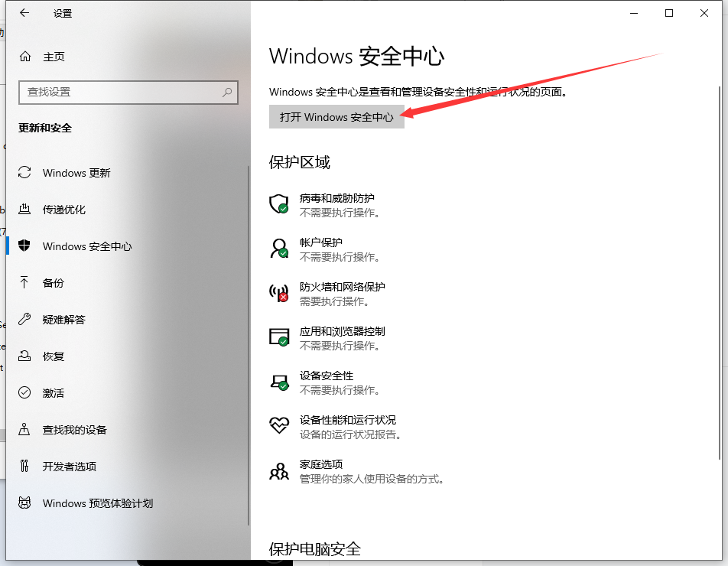This screenshot has height=566, width=728.
Task: Open 防火墙和网络保护 link
Action: pos(342,287)
